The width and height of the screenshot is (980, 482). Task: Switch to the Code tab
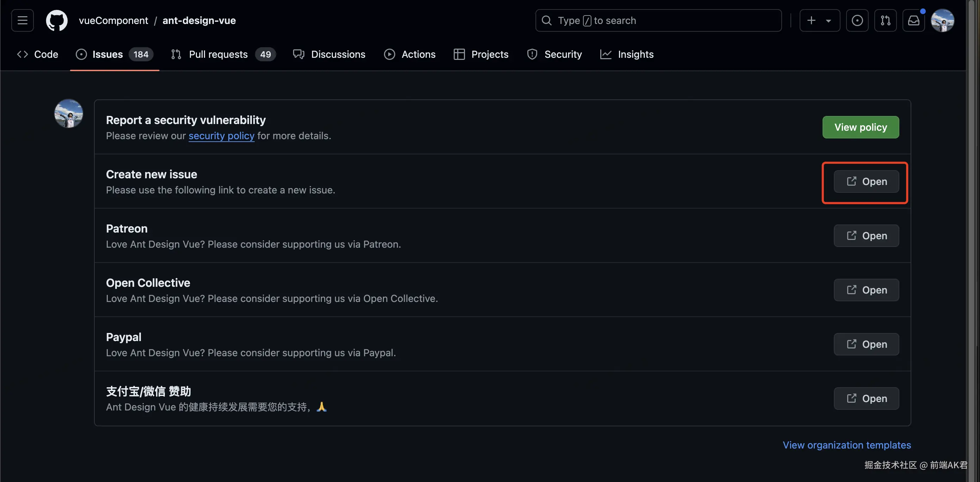(38, 54)
